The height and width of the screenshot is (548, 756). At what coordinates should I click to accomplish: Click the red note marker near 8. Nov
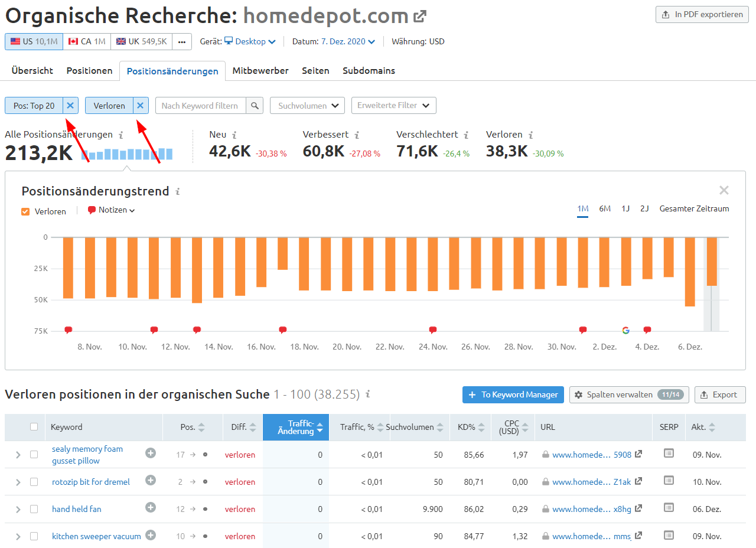coord(68,330)
